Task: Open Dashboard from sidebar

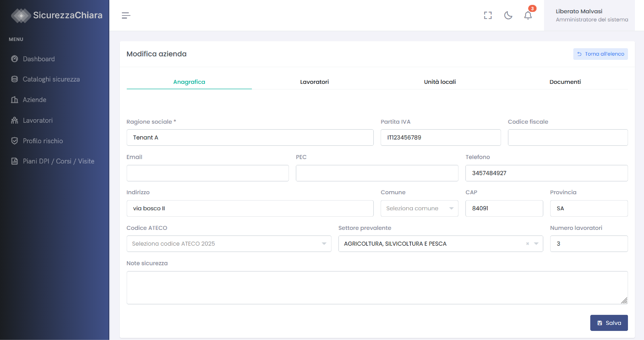Action: pos(39,59)
